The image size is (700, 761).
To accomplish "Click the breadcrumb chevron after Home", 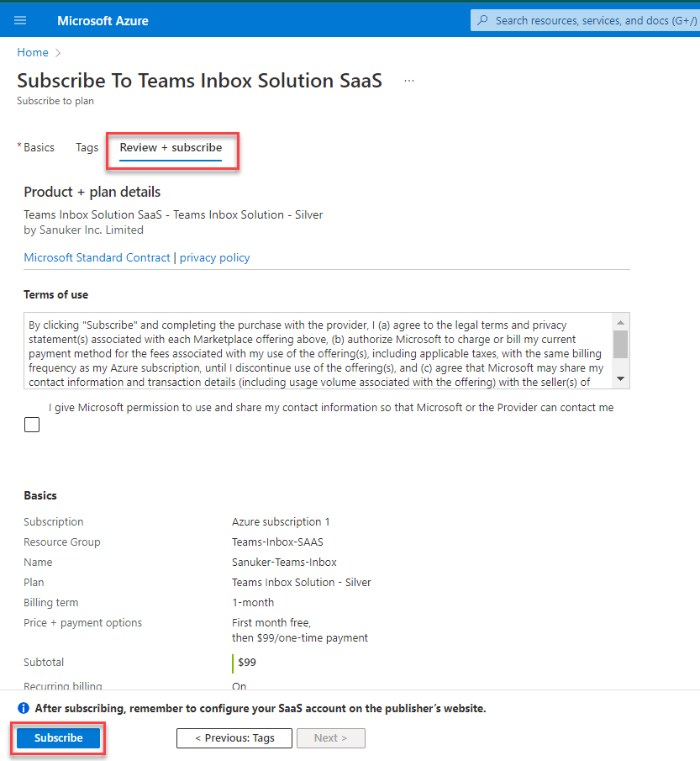I will pyautogui.click(x=58, y=52).
